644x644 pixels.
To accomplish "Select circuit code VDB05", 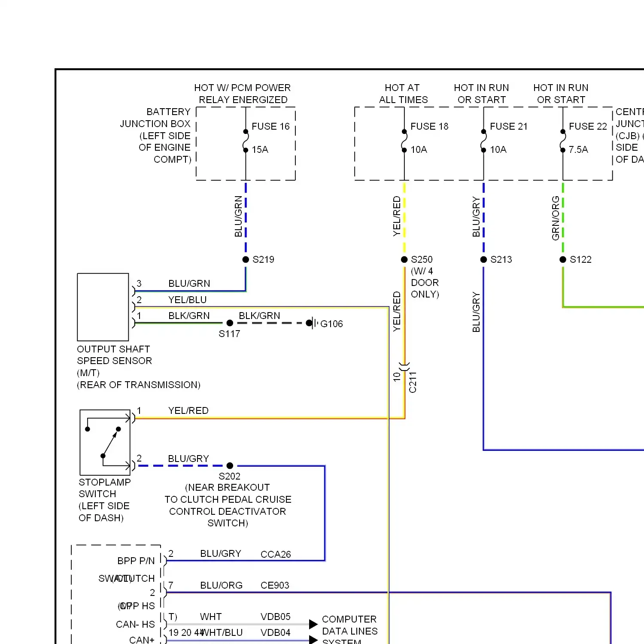I will pos(275,617).
